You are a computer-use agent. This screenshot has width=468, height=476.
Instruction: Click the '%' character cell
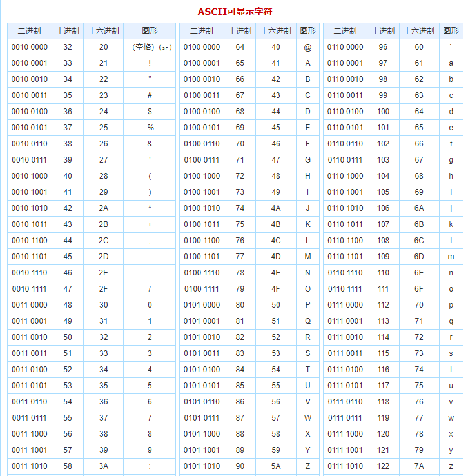coord(150,128)
